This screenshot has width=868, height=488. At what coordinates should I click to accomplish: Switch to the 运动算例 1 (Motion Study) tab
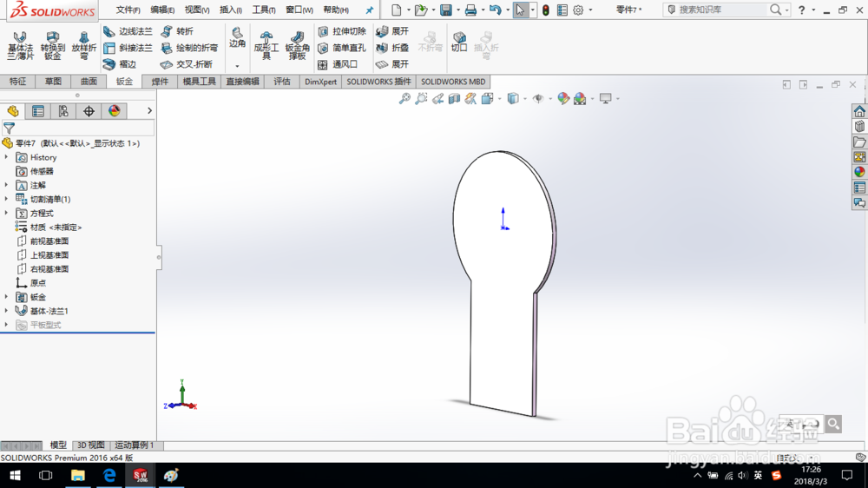click(135, 445)
